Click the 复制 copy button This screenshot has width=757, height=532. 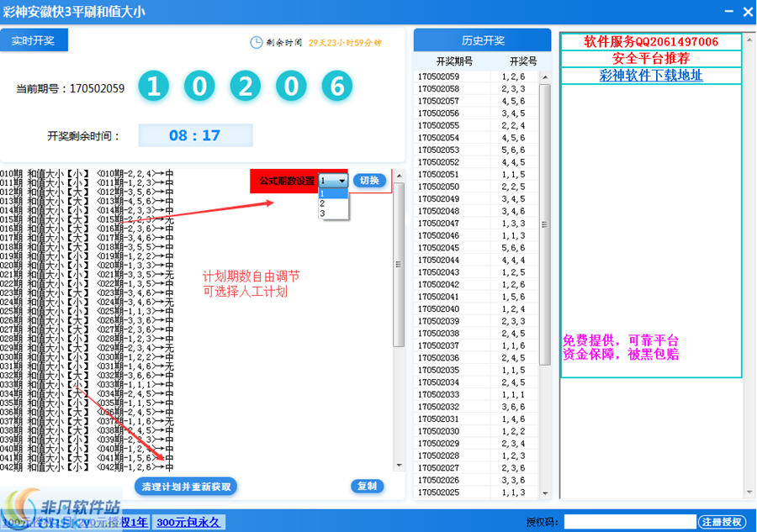point(367,486)
